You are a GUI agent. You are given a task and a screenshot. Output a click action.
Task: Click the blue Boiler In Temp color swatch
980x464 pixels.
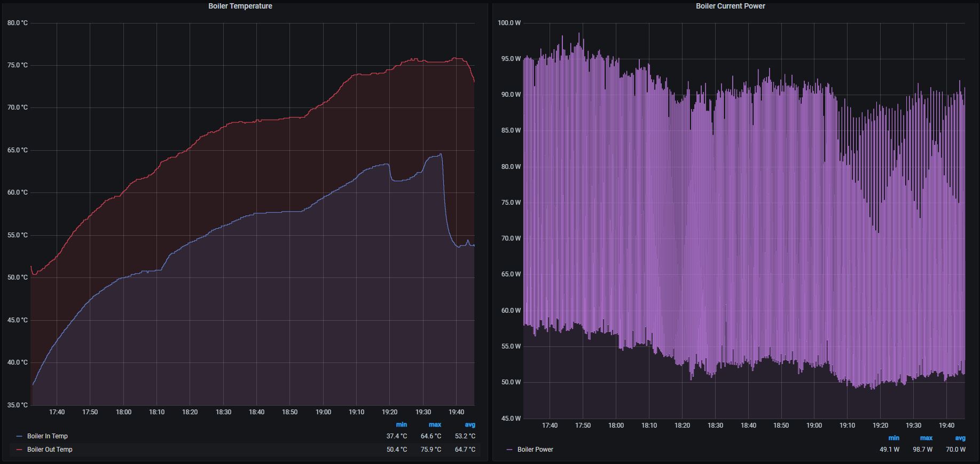point(20,436)
